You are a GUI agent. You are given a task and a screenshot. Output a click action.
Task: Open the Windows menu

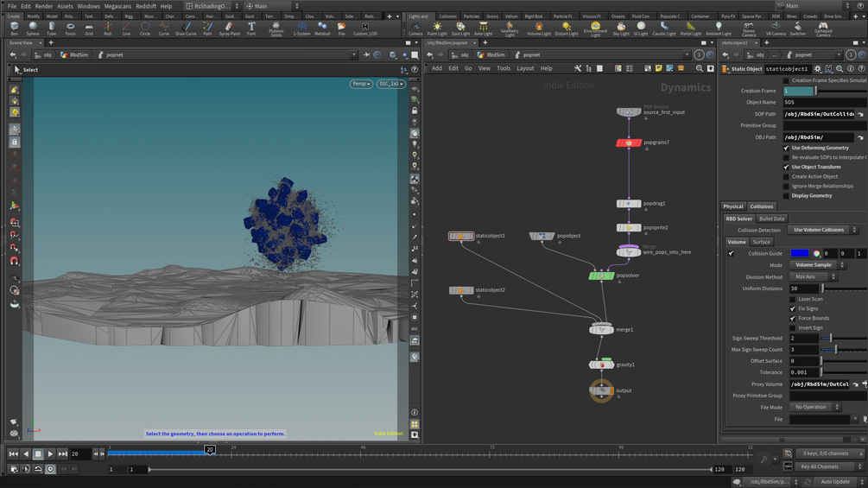[x=88, y=6]
